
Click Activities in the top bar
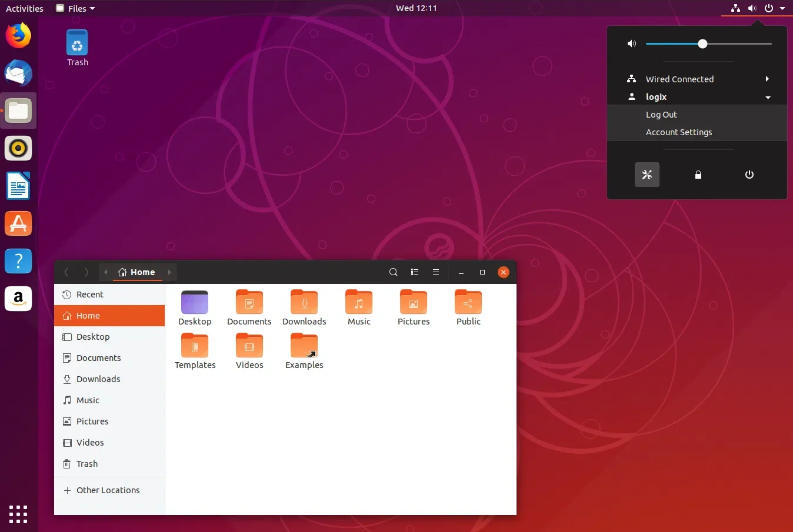point(25,8)
